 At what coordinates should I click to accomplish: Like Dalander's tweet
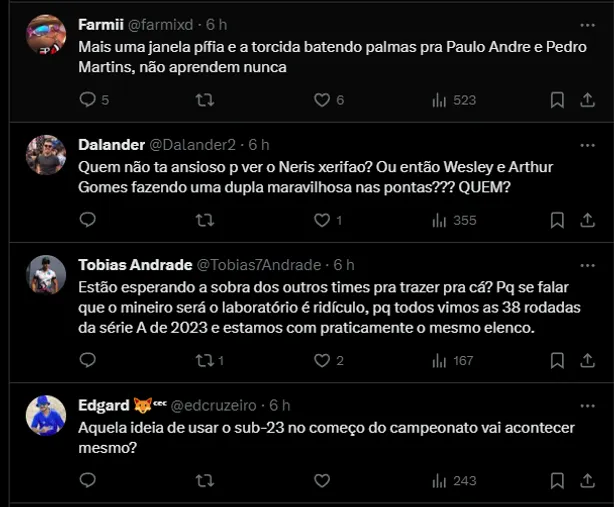(x=322, y=220)
